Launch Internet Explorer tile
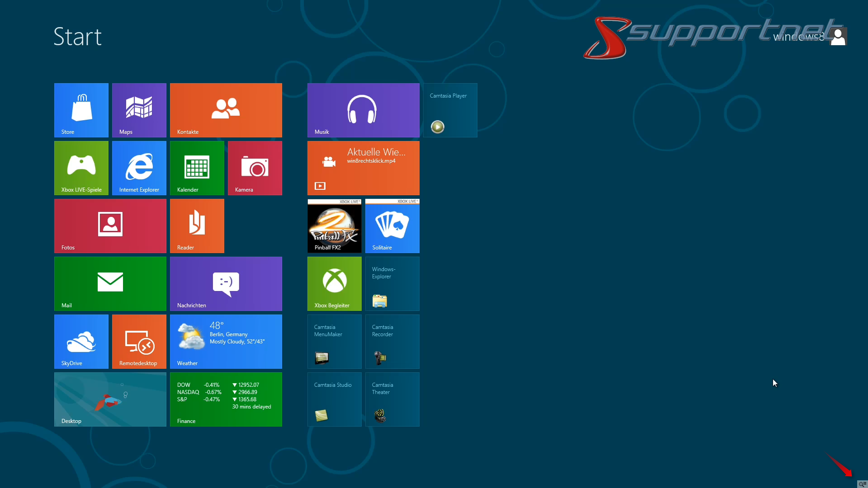 pos(139,168)
